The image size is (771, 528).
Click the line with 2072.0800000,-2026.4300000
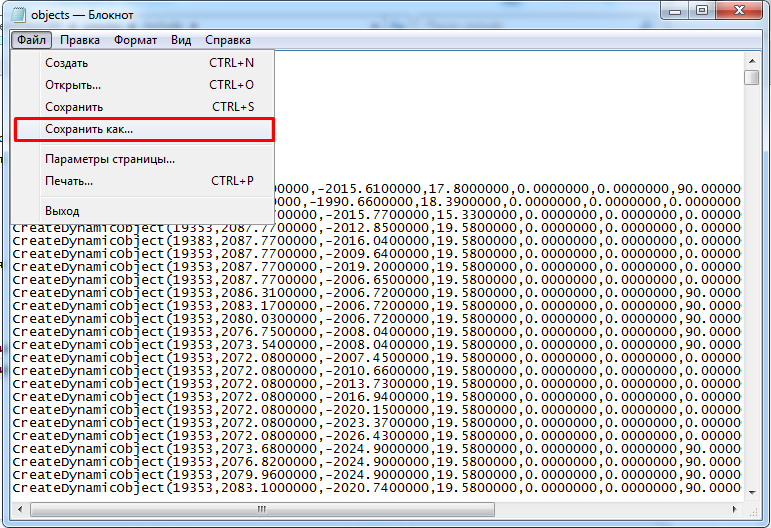[x=377, y=436]
